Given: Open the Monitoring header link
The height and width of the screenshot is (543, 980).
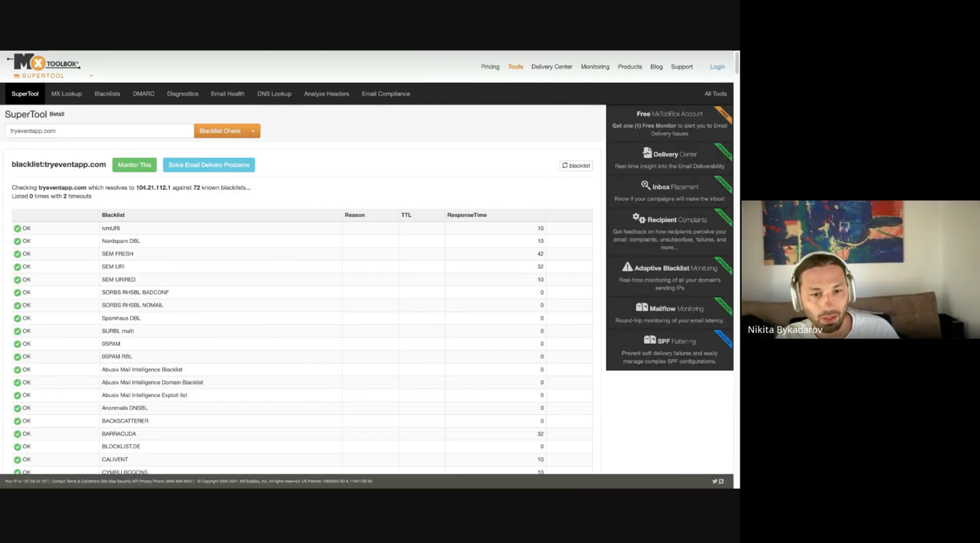Looking at the screenshot, I should [595, 66].
